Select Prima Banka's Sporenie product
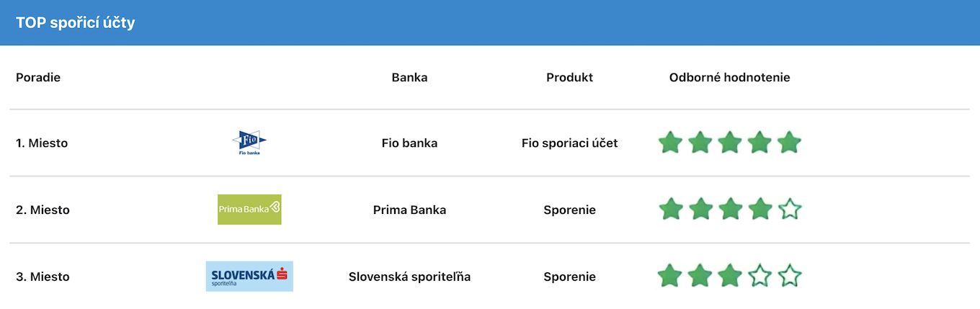 569,210
